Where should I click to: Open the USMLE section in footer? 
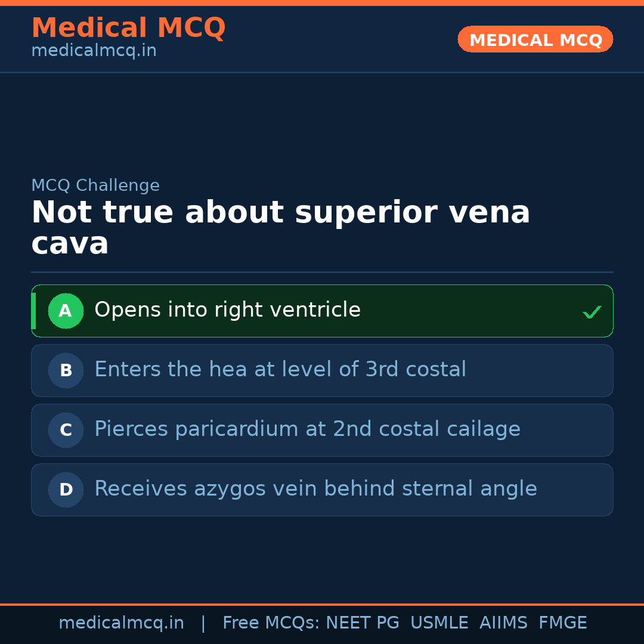pyautogui.click(x=439, y=623)
